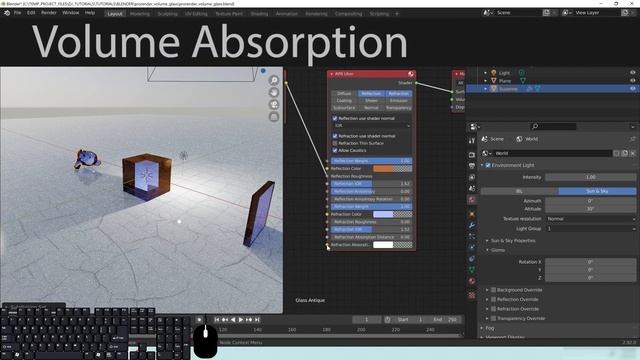640x360 pixels.
Task: Switch to the Layout workspace tab
Action: point(115,14)
